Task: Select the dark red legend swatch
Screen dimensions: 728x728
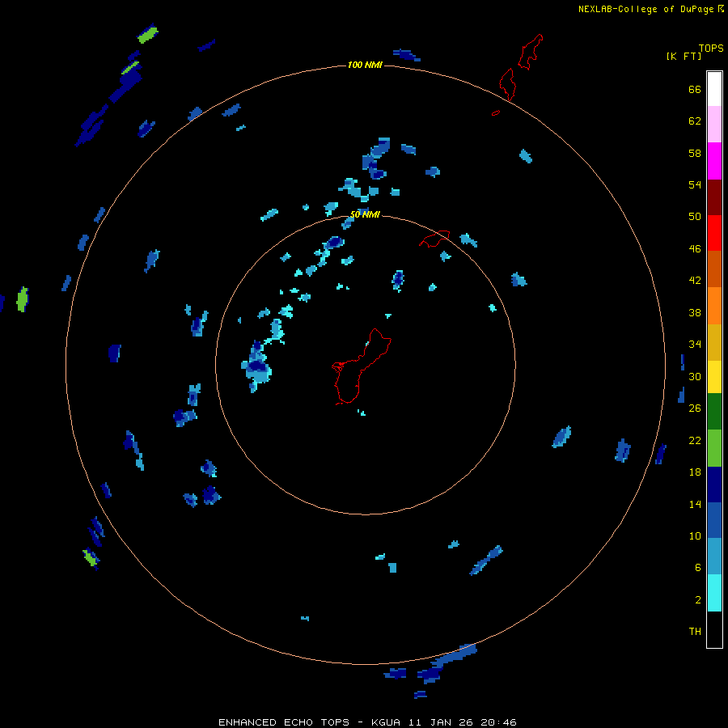Action: [x=714, y=197]
